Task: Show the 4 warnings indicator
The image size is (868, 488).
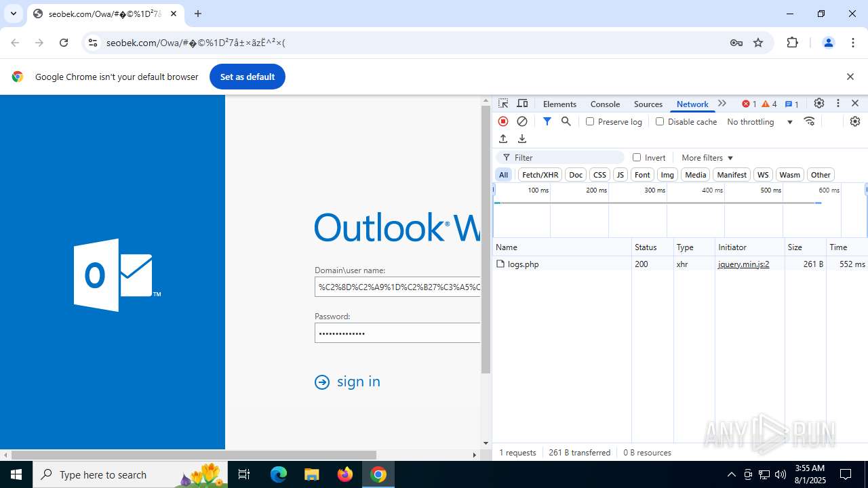Action: [769, 104]
